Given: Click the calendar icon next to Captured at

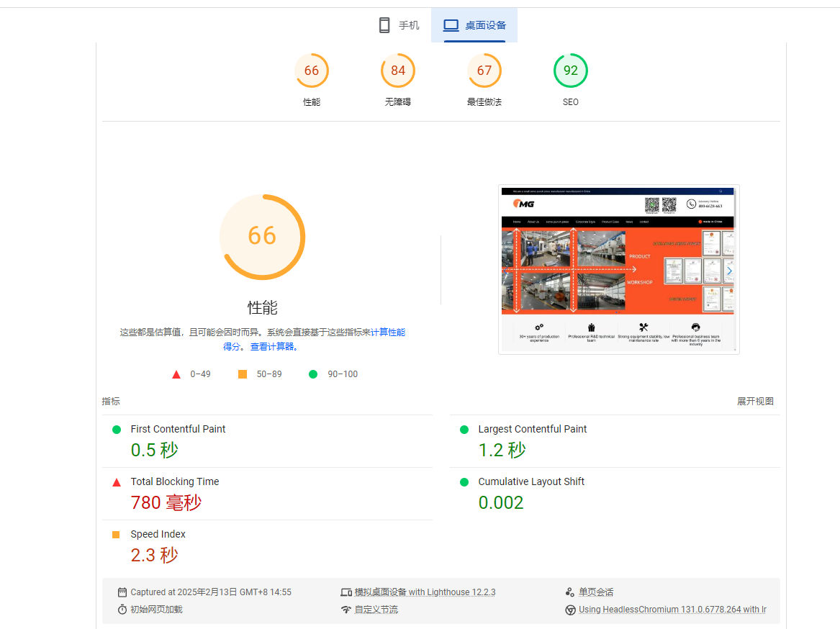Looking at the screenshot, I should (x=122, y=592).
